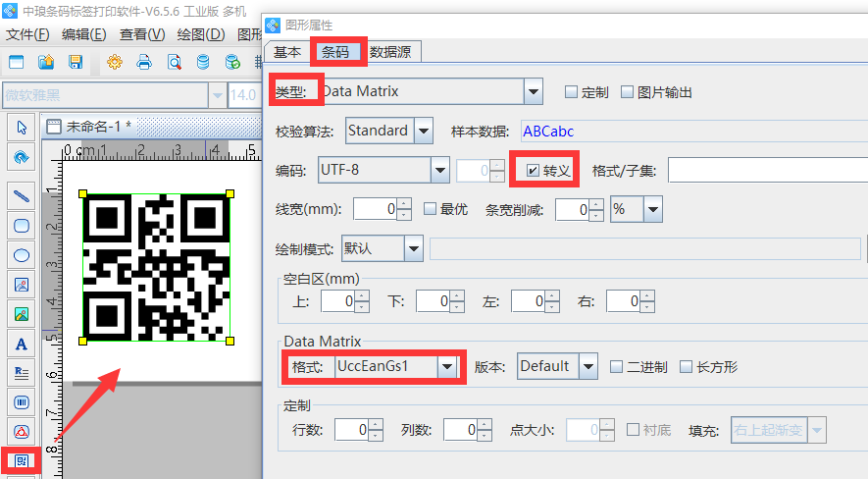Viewport: 868px width, 479px height.
Task: Open the 校验算法 Standard dropdown
Action: (x=424, y=131)
